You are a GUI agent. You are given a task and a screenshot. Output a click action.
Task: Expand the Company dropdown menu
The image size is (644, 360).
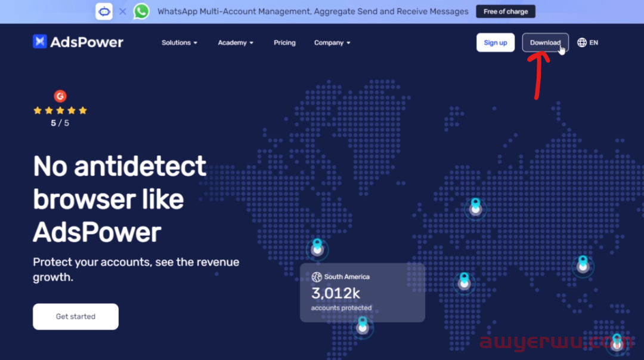(x=332, y=43)
